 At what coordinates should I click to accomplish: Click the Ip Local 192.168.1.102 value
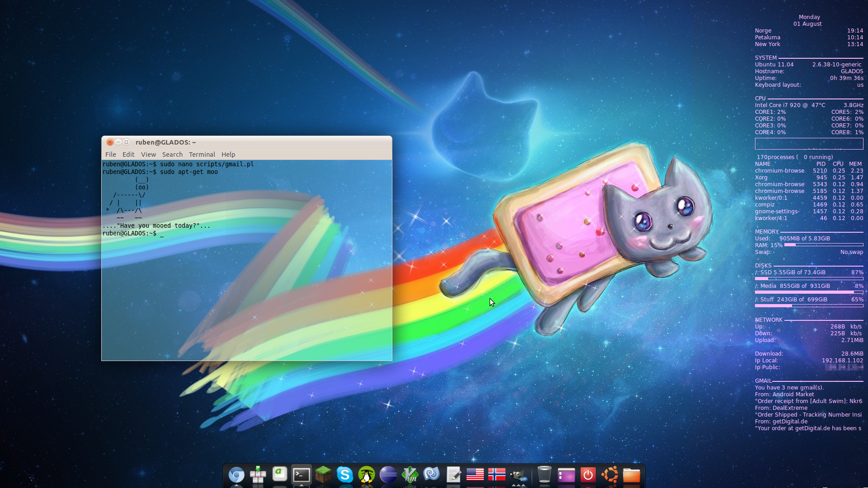(842, 361)
